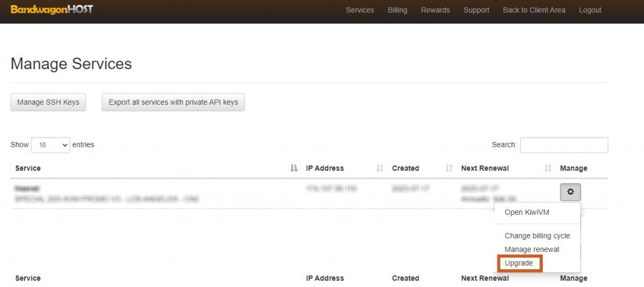The image size is (644, 287).
Task: Open the gear manage button
Action: tap(570, 192)
